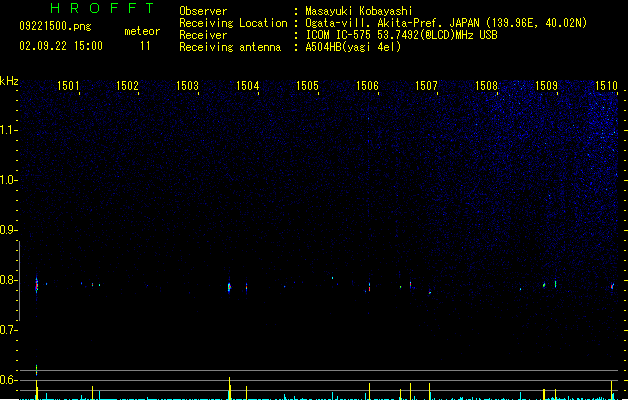Click the meteor count label
Screen dimensions: 629x400
click(142, 31)
